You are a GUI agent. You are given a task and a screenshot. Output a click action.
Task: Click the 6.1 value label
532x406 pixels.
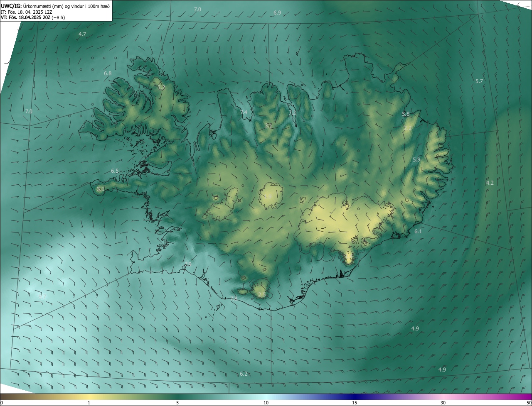418,232
